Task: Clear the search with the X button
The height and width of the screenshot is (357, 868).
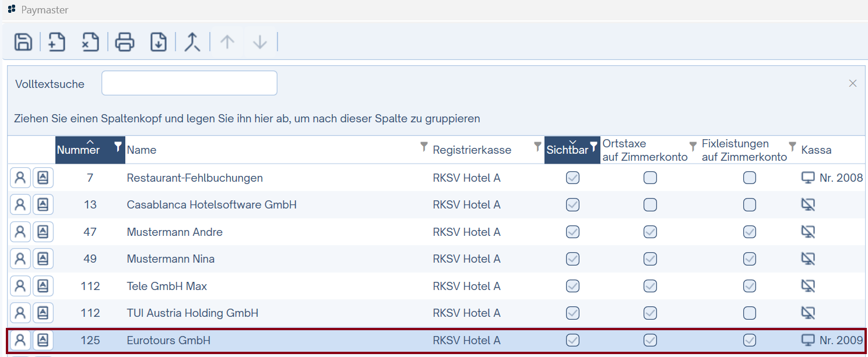Action: (853, 83)
